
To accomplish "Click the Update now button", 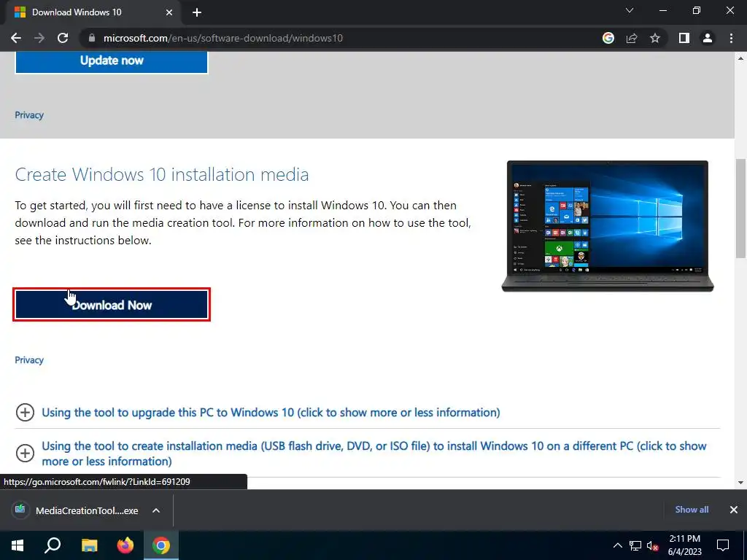I will click(x=112, y=62).
